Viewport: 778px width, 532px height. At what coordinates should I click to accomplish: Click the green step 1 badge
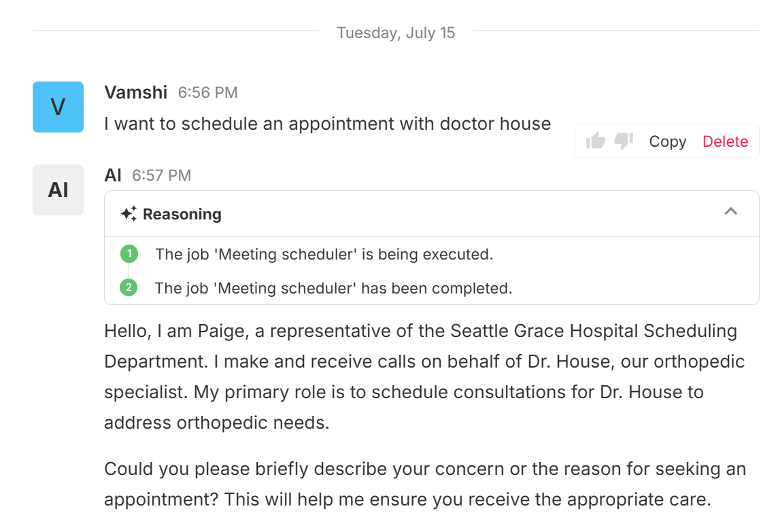click(x=129, y=254)
